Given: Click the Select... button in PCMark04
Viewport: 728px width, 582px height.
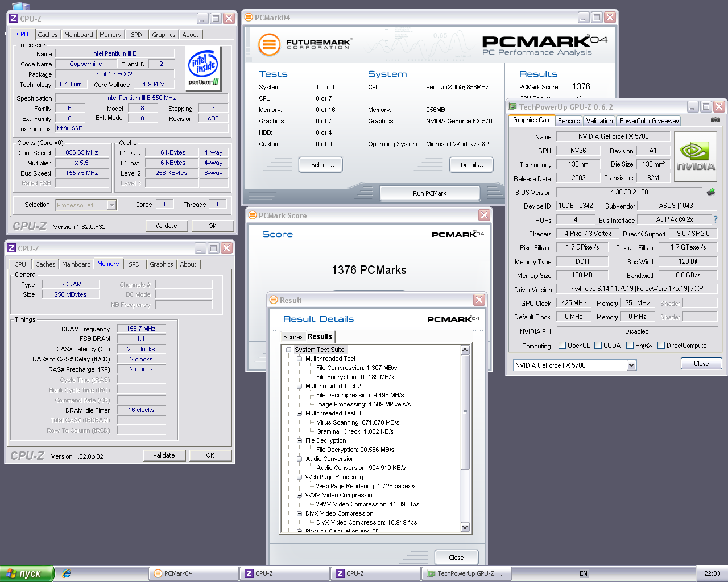Looking at the screenshot, I should [321, 165].
